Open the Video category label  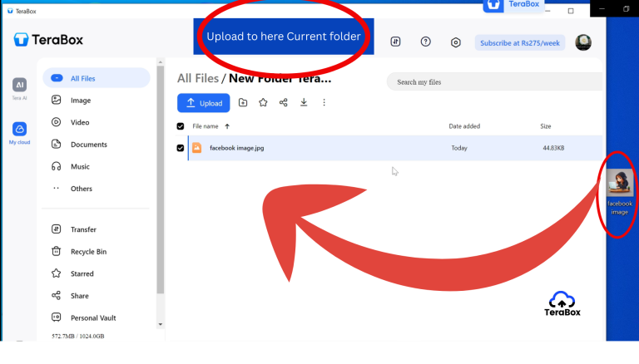pyautogui.click(x=80, y=122)
